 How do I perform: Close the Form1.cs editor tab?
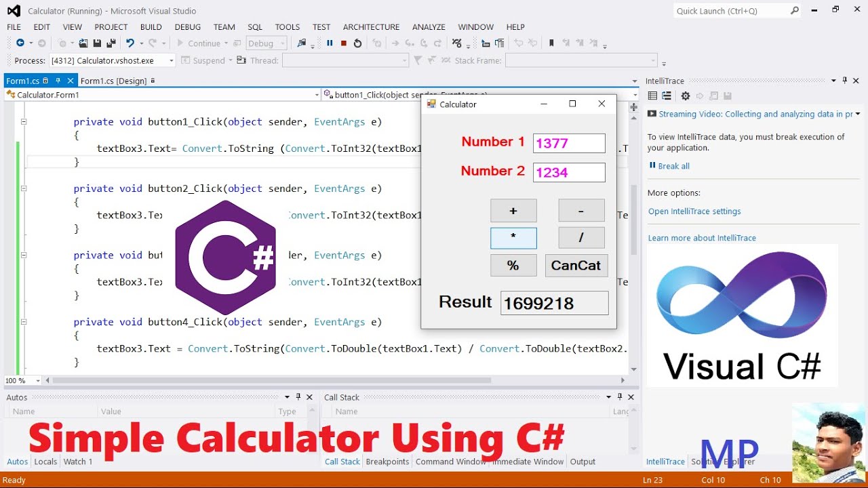(70, 81)
